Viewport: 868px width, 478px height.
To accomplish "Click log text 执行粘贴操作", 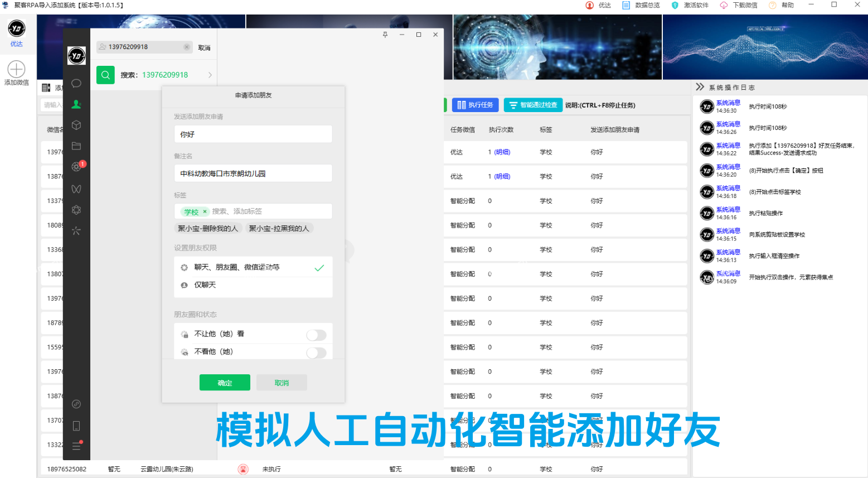I will tap(765, 213).
